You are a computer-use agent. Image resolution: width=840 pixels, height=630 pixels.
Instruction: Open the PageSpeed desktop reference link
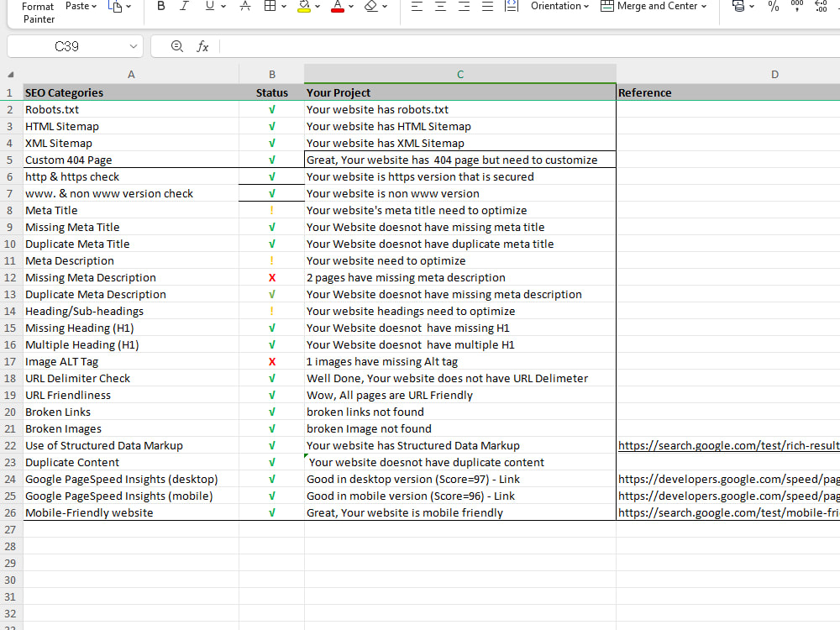(728, 479)
